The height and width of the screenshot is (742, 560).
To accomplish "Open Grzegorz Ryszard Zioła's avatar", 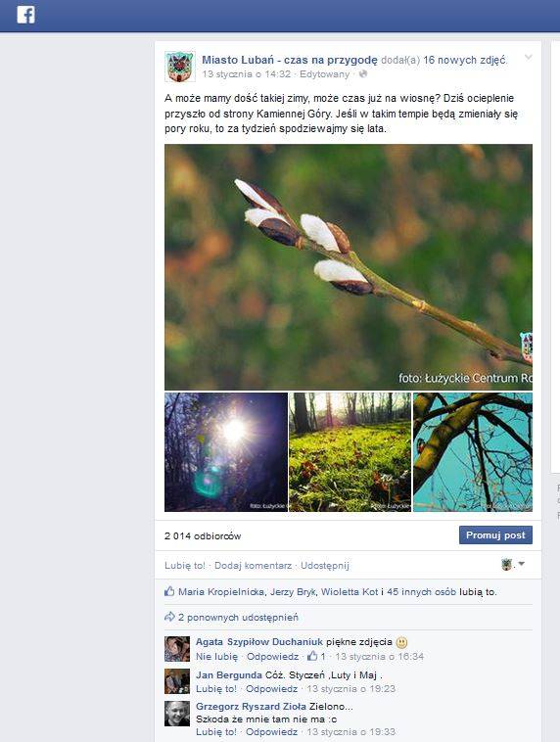I will coord(177,714).
